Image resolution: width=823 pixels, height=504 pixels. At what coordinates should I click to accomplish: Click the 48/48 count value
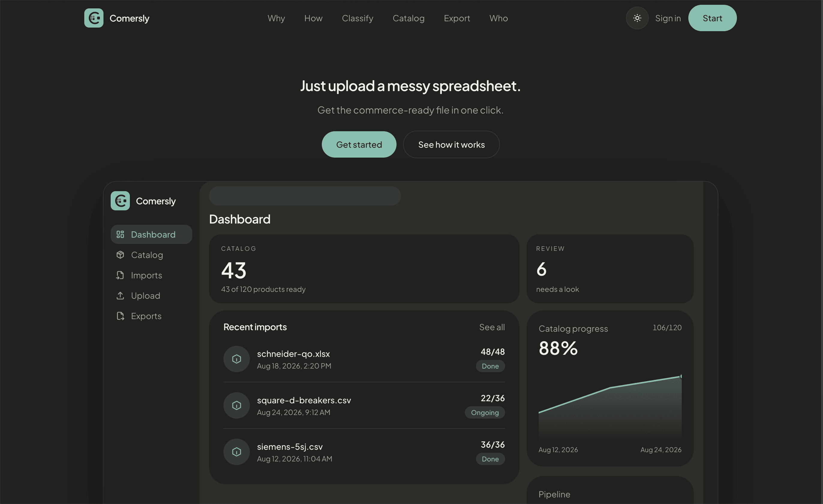coord(492,351)
